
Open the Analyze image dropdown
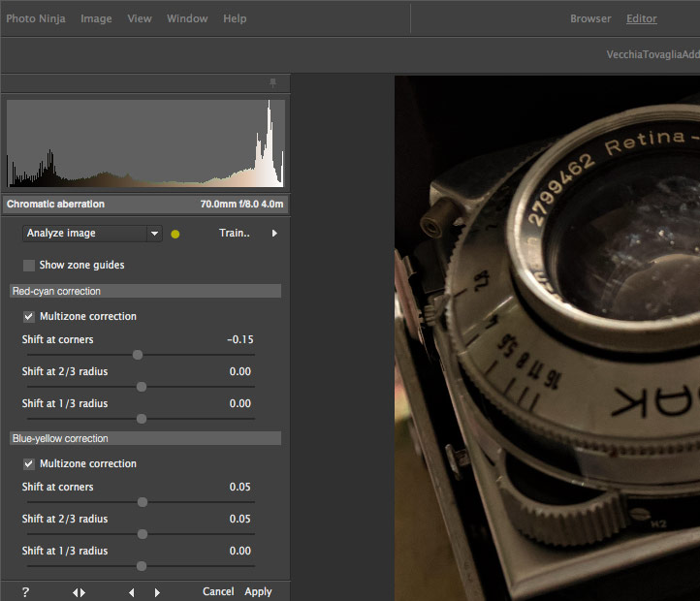[92, 233]
